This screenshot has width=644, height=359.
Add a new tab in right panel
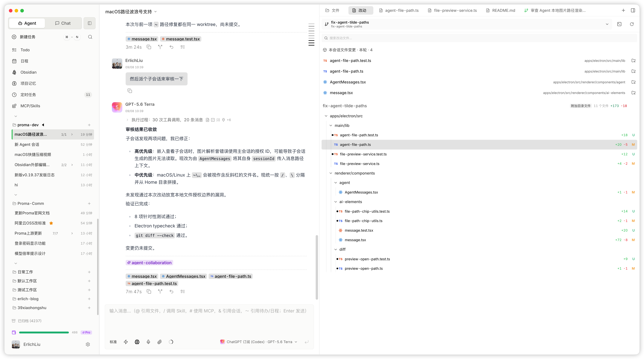click(x=623, y=10)
